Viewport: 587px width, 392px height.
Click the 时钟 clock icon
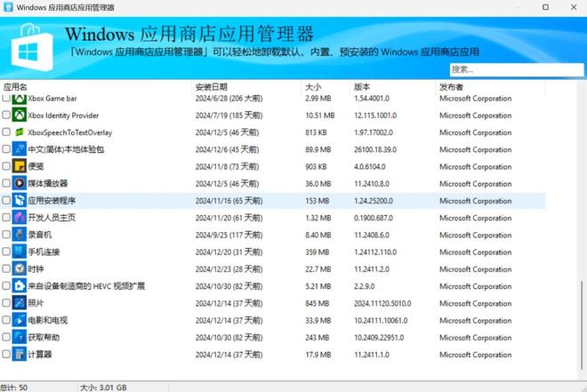tap(19, 268)
